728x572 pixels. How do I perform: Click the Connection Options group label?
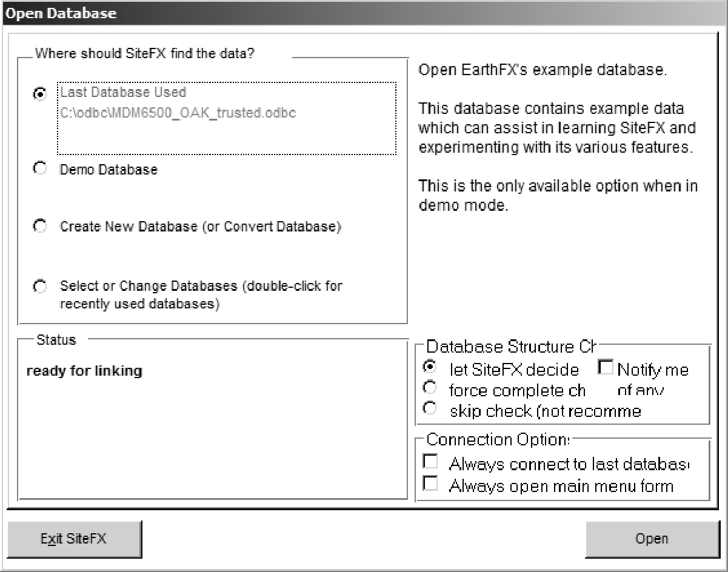[x=498, y=439]
